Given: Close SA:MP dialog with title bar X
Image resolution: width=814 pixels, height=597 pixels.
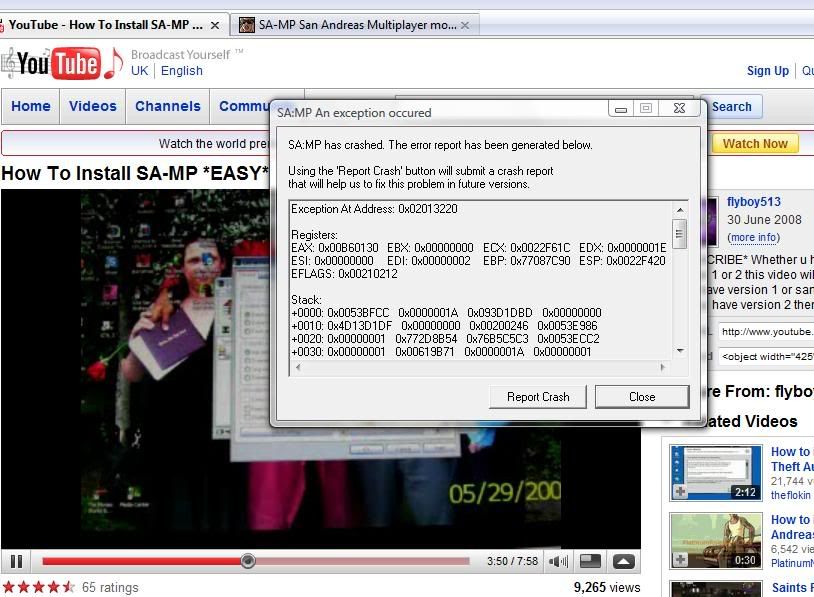Looking at the screenshot, I should pos(679,108).
